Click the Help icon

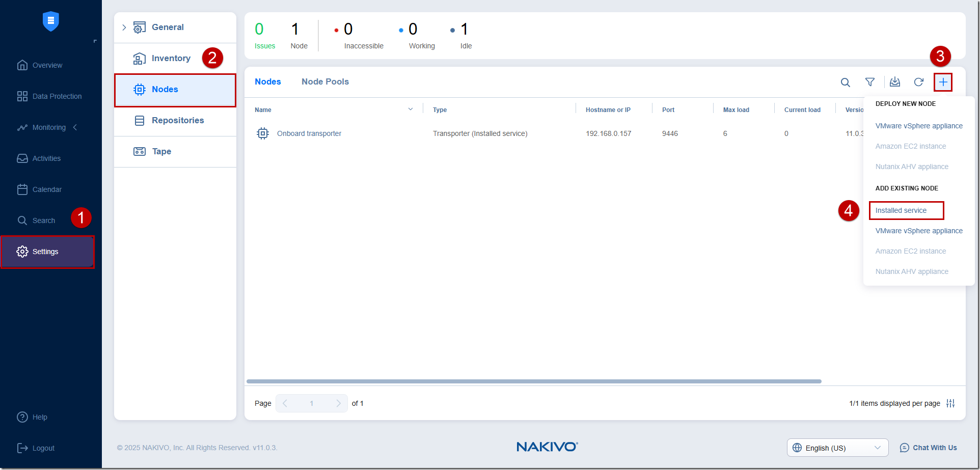point(22,417)
